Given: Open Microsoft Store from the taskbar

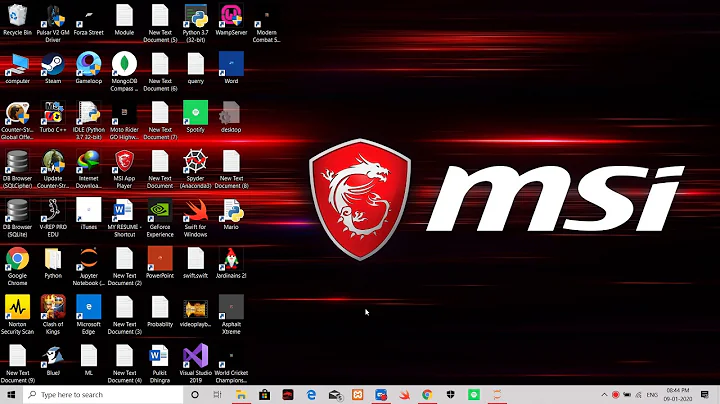Looking at the screenshot, I should pyautogui.click(x=264, y=395).
